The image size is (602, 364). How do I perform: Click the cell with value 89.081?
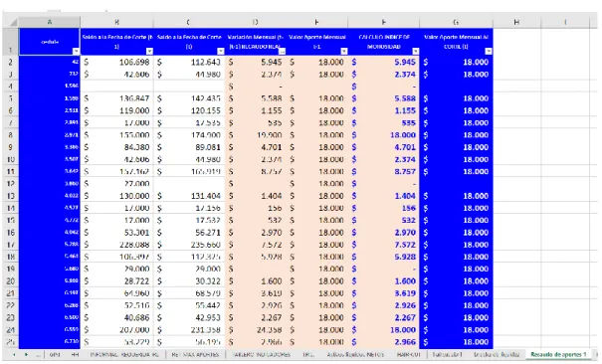tap(189, 147)
